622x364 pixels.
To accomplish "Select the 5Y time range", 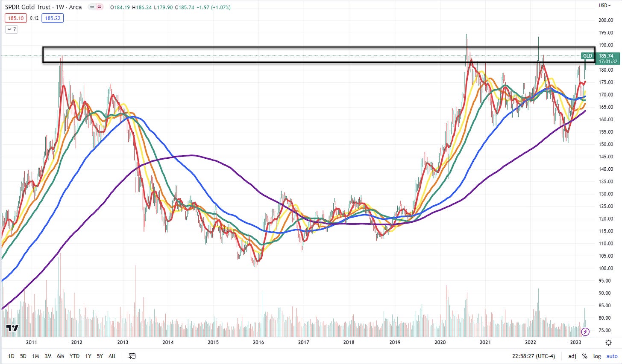I will point(100,356).
